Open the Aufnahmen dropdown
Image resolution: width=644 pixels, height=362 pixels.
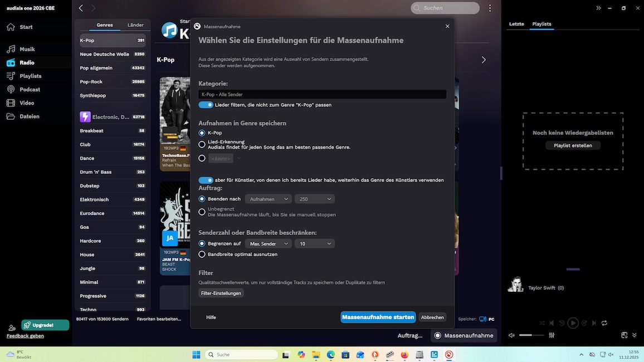269,199
